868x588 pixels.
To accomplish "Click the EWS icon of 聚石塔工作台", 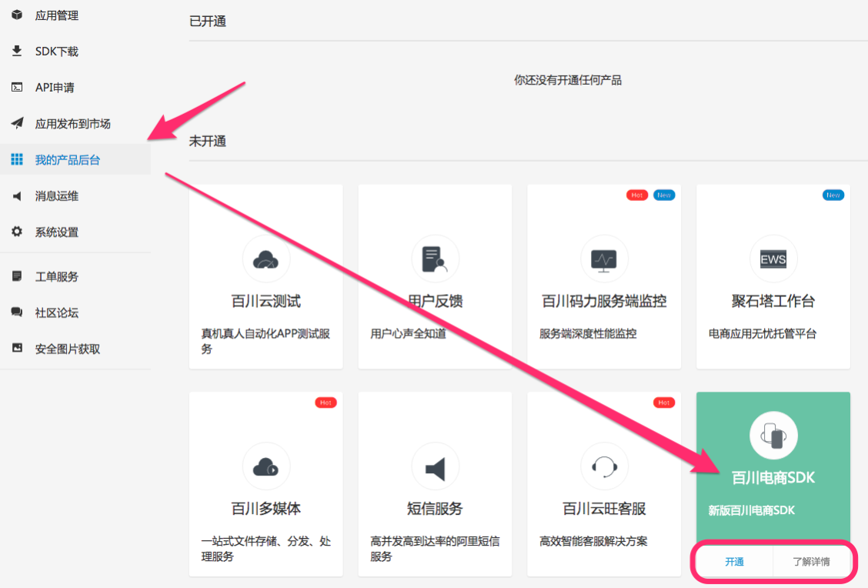I will click(773, 259).
